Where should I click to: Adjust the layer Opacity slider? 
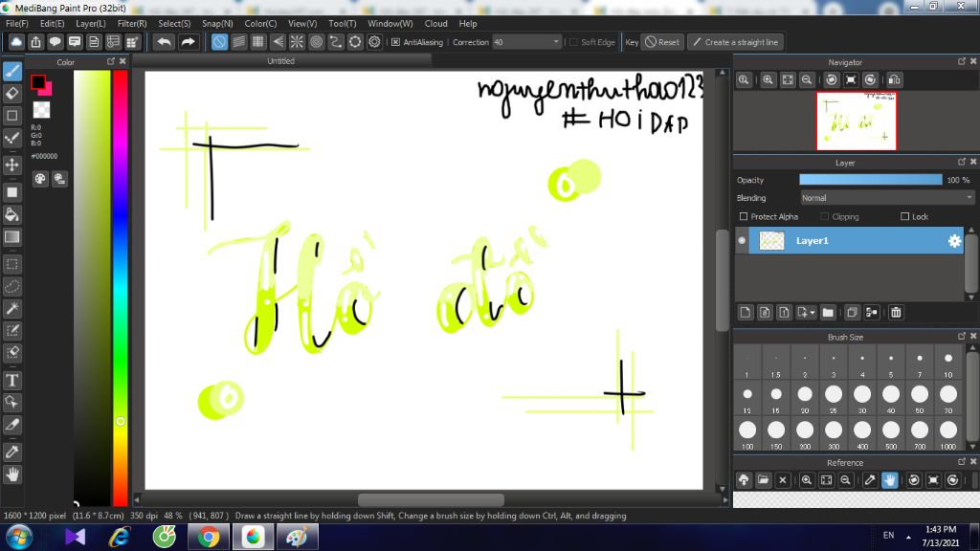[x=871, y=180]
